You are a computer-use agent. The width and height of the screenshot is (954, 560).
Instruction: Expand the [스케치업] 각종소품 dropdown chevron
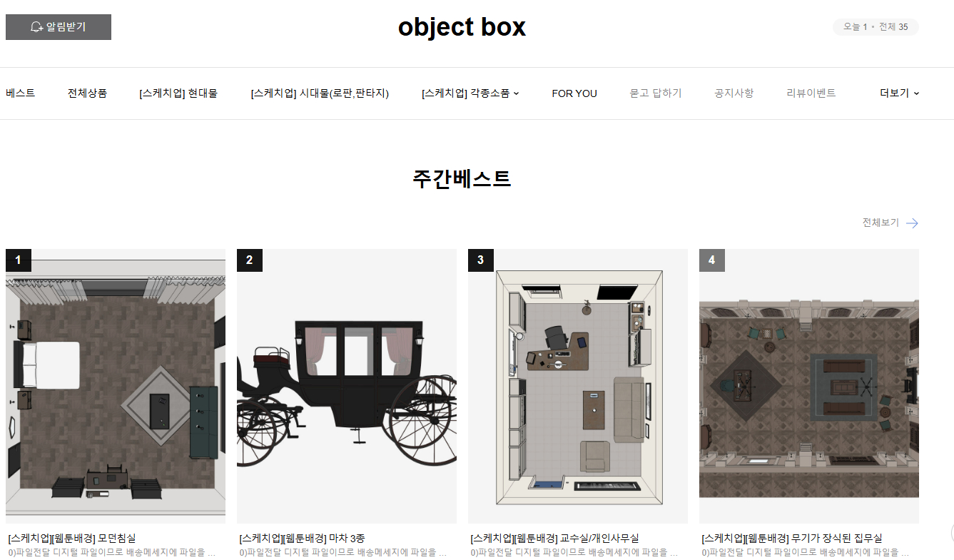click(517, 93)
